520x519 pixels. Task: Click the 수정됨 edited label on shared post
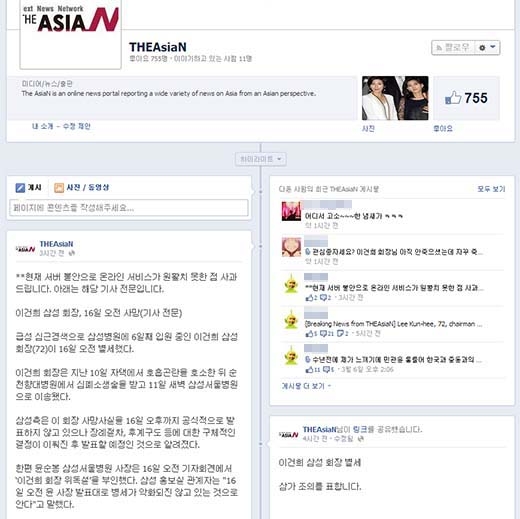click(343, 439)
